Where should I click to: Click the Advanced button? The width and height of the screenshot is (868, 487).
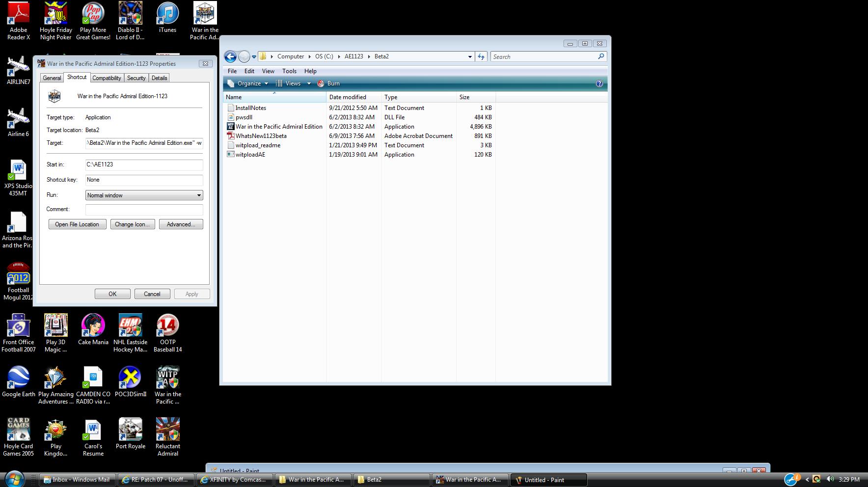coord(181,224)
